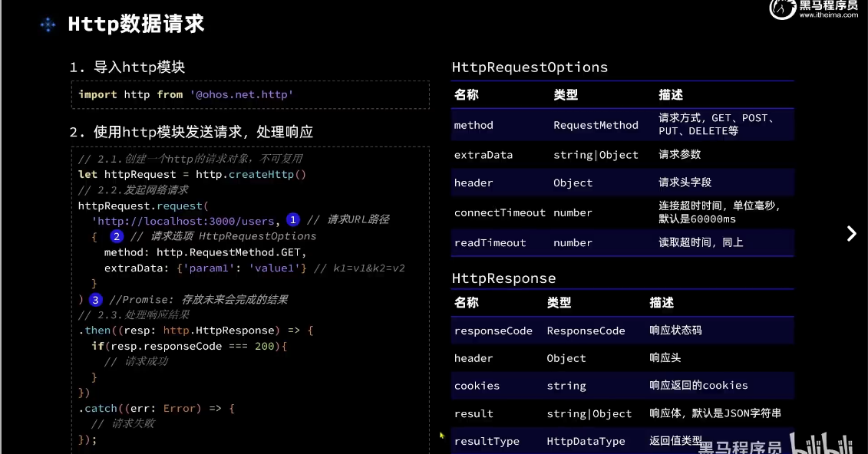Click the HttpResponse heading
The width and height of the screenshot is (868, 454).
tap(503, 278)
